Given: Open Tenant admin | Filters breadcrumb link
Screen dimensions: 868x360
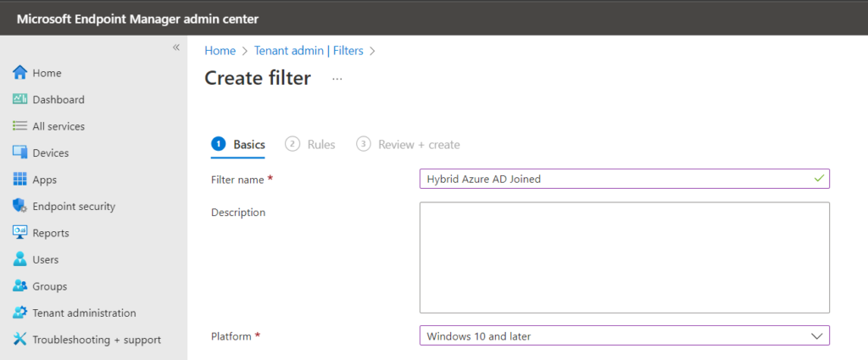Looking at the screenshot, I should (x=309, y=51).
